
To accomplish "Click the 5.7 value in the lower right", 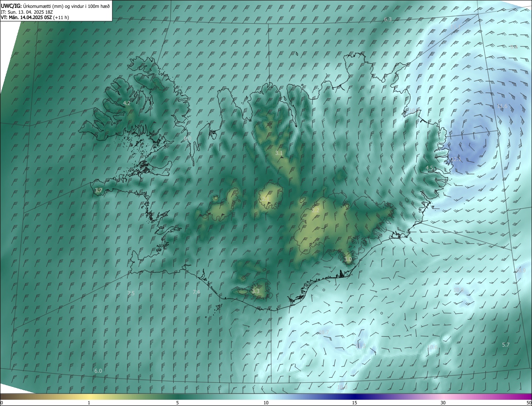I will click(506, 345).
